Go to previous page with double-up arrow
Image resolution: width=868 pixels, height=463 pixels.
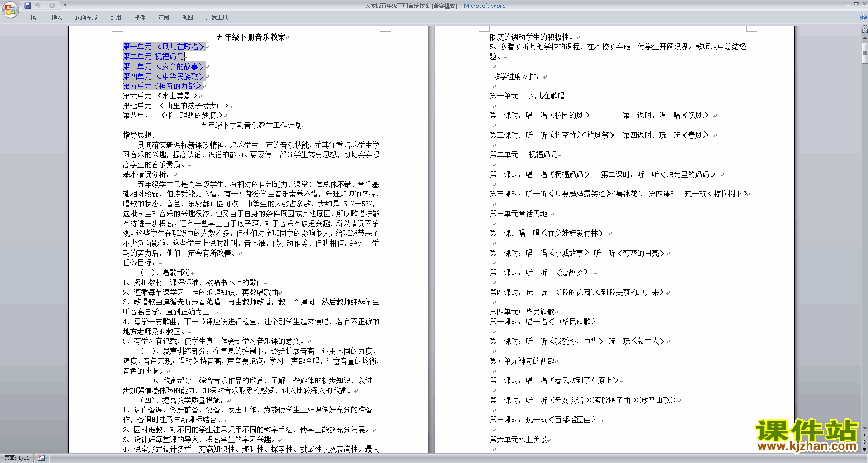coord(865,435)
